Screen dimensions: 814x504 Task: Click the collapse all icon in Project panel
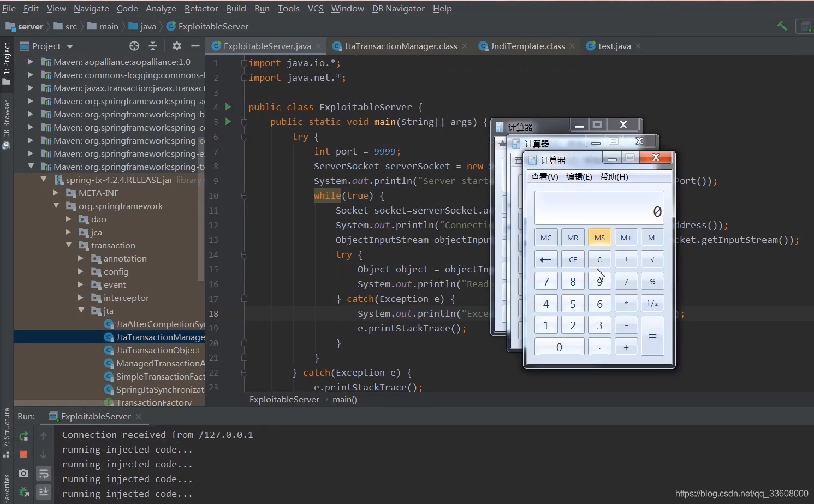[x=153, y=46]
